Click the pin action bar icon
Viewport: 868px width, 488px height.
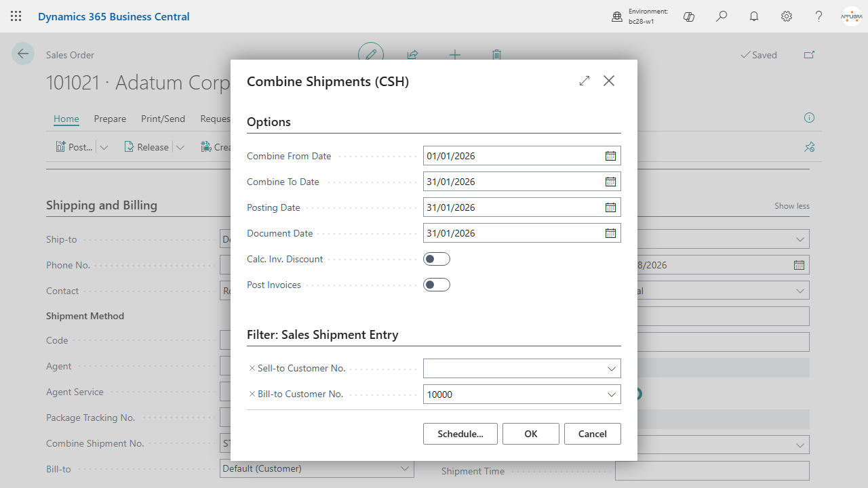(x=809, y=146)
